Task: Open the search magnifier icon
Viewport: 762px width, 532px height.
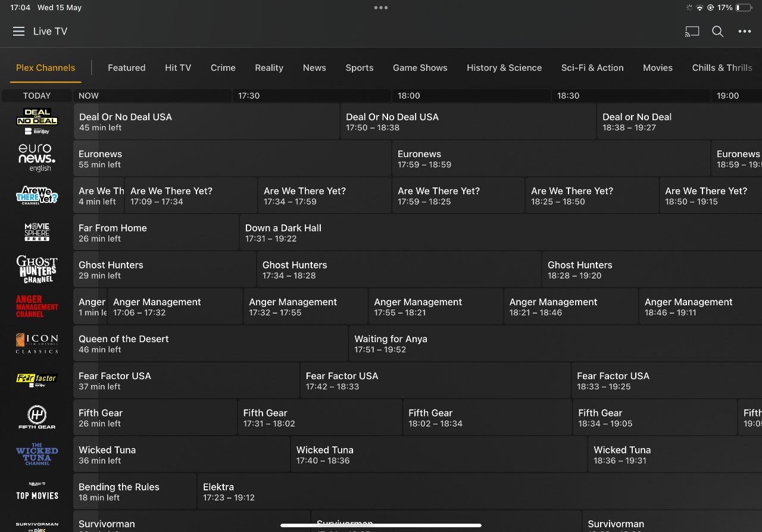Action: tap(718, 32)
